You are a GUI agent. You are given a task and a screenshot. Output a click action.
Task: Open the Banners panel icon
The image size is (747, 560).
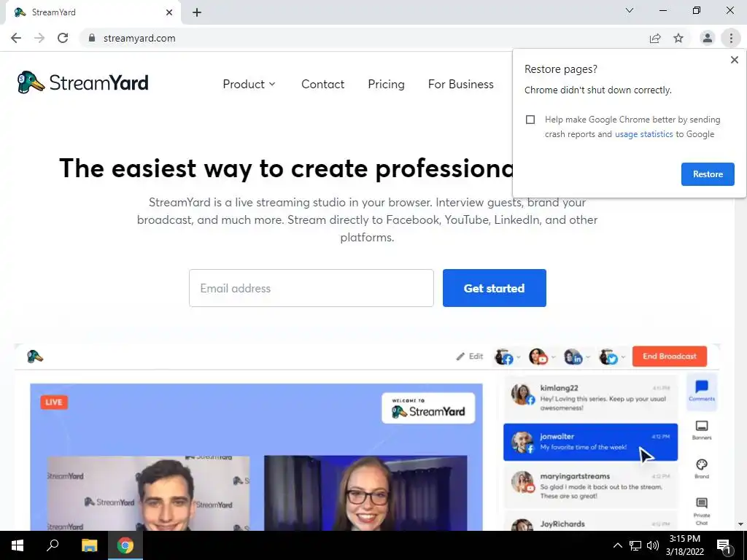pyautogui.click(x=702, y=429)
